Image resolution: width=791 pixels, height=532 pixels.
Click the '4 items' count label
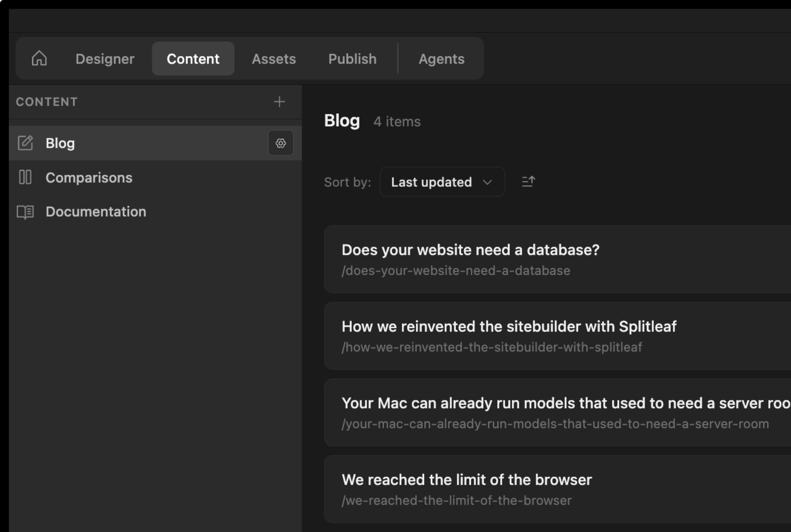[x=397, y=122]
